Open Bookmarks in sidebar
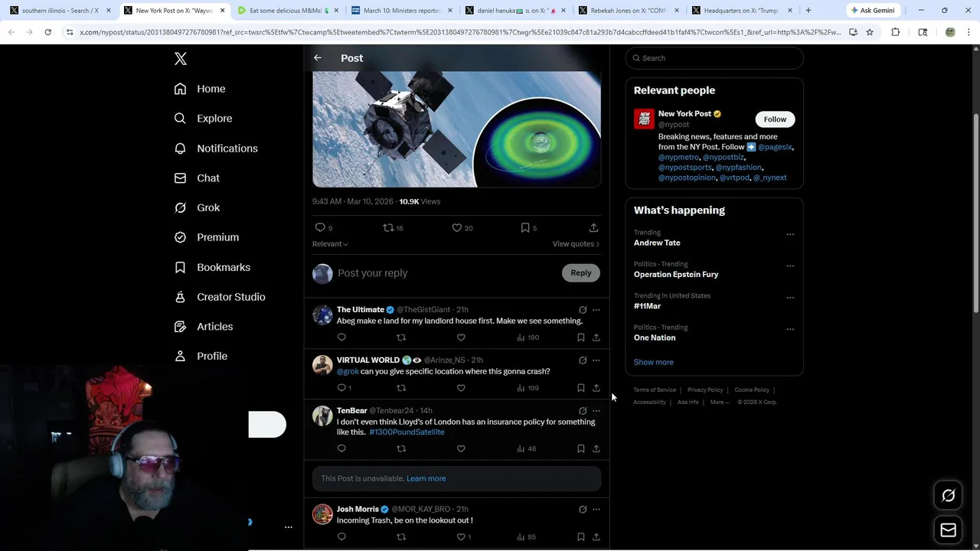This screenshot has width=980, height=551. click(212, 267)
